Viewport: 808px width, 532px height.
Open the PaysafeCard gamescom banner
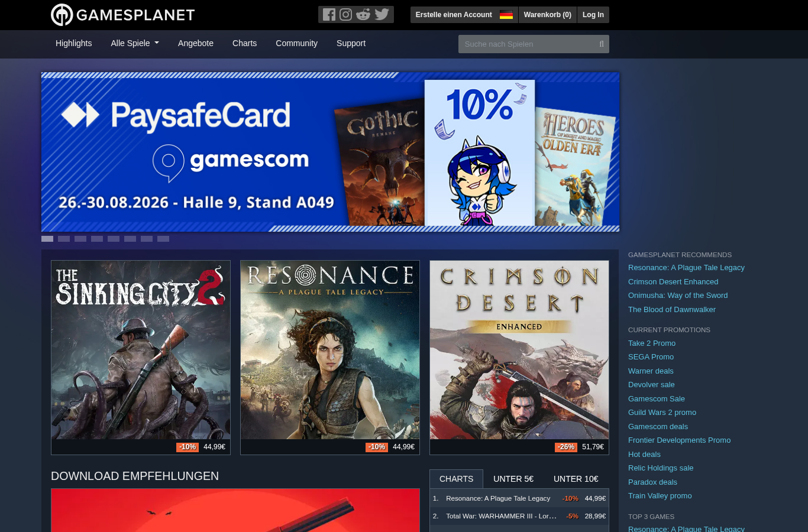[x=330, y=152]
